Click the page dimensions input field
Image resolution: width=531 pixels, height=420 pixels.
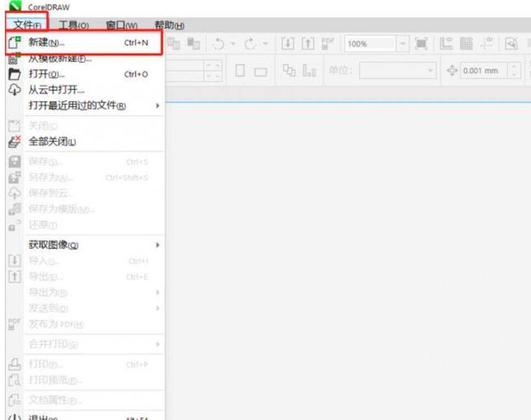185,70
